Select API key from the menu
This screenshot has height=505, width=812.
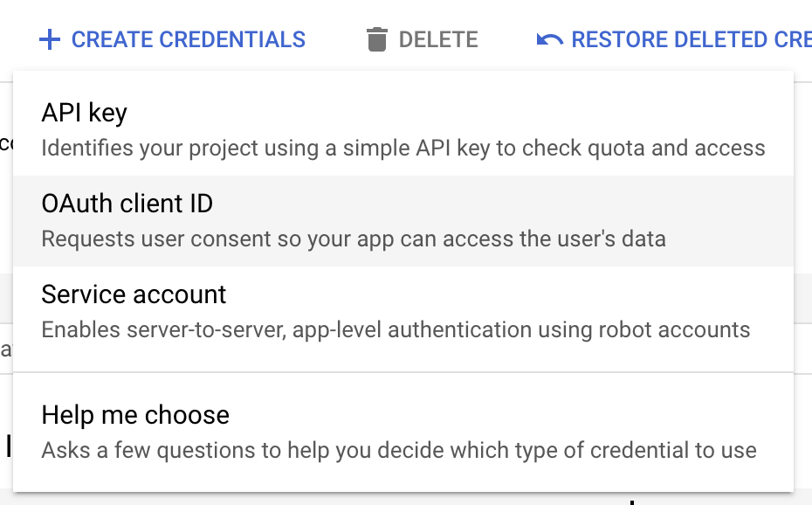pos(84,113)
